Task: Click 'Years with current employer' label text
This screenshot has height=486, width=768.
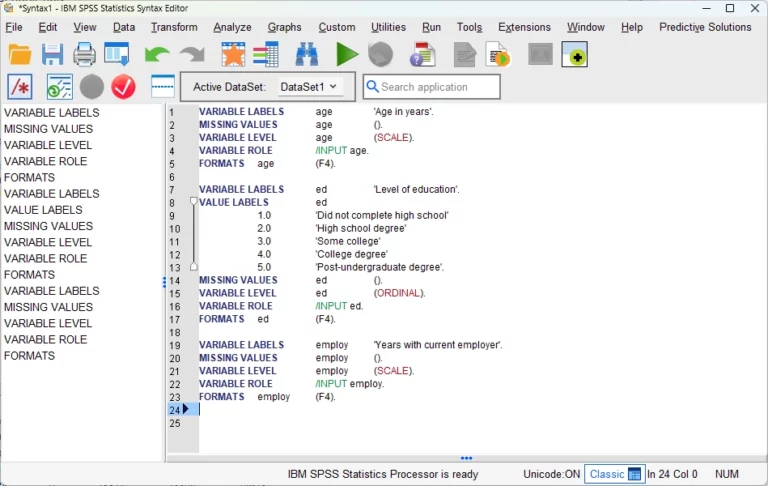Action: [x=438, y=345]
